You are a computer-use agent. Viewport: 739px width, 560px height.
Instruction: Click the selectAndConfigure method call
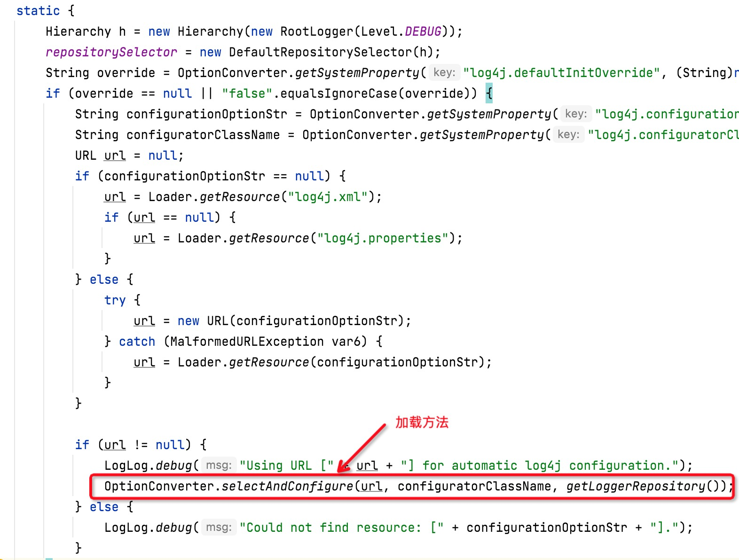click(287, 486)
